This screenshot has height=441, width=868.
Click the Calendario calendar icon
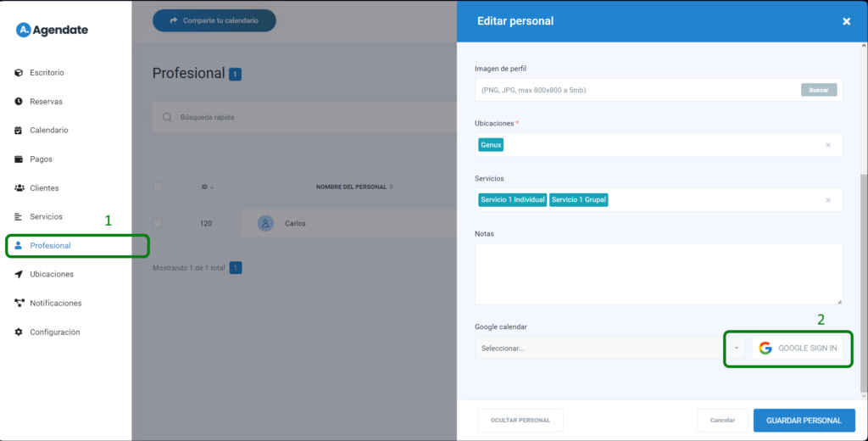(x=19, y=131)
